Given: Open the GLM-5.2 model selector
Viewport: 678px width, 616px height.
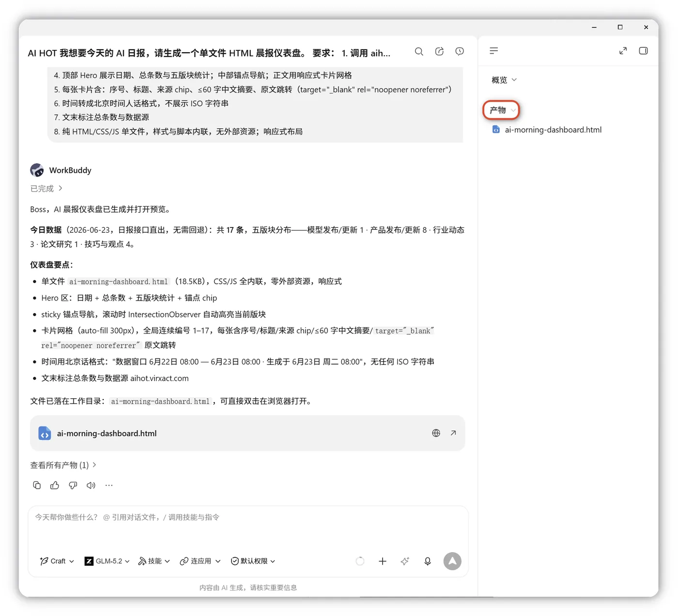Looking at the screenshot, I should tap(107, 561).
